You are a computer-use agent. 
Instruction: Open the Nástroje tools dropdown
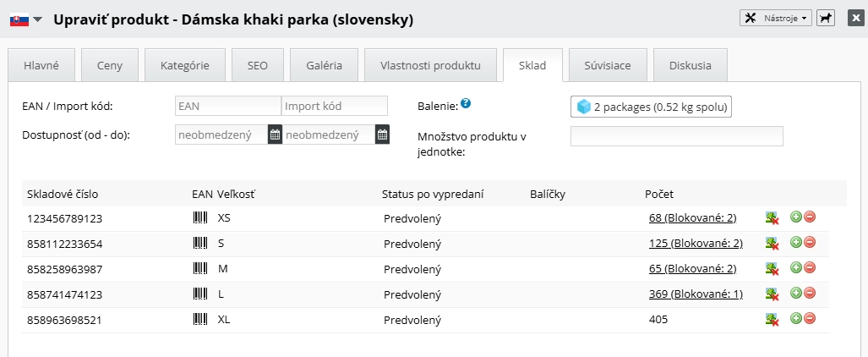tap(775, 17)
